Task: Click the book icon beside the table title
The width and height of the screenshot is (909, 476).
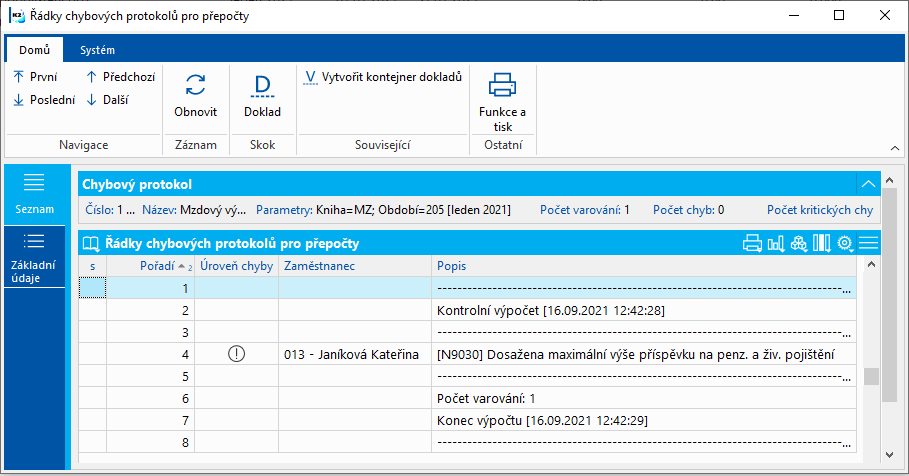Action: click(x=91, y=244)
